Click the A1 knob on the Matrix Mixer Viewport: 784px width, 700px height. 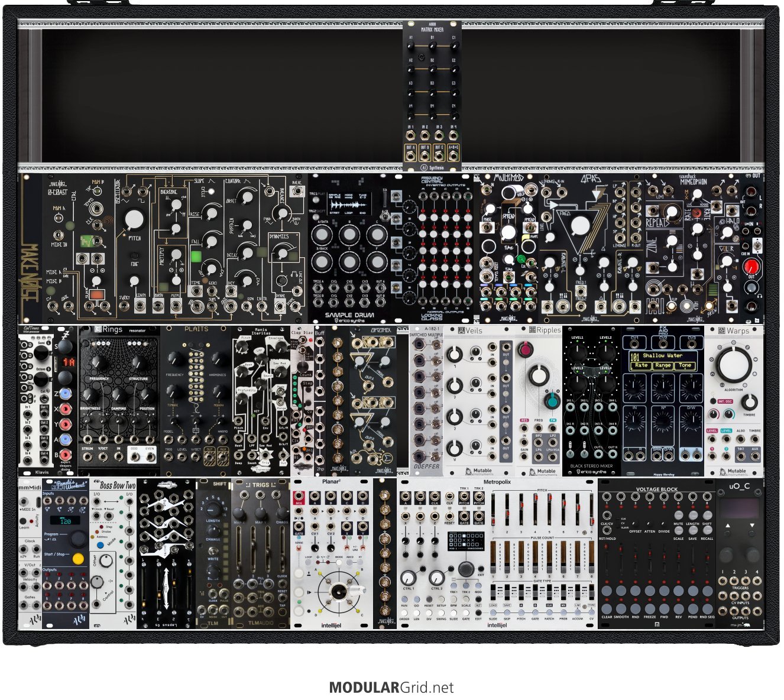[x=412, y=44]
